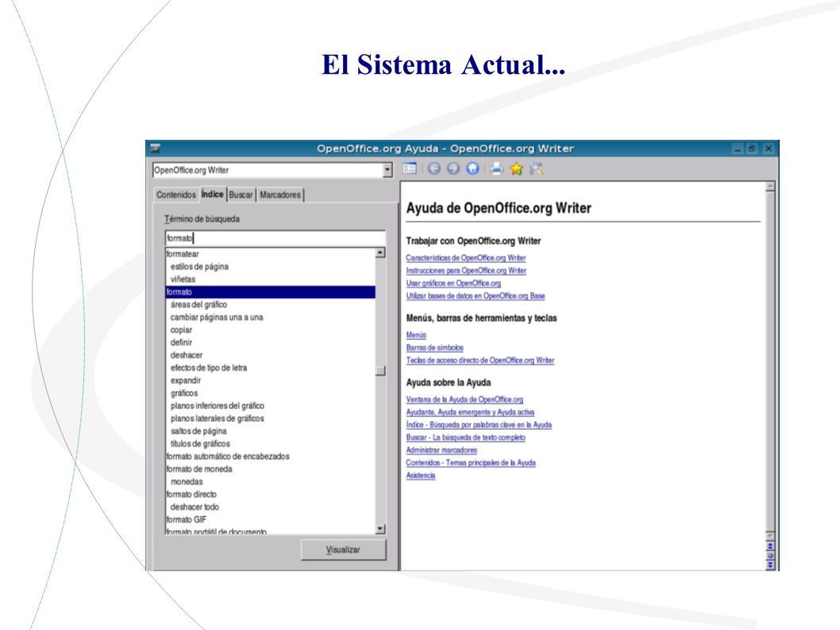Open link Ayudante, Ayuda emergente y Ayuda activa
The width and height of the screenshot is (840, 630).
tap(470, 412)
